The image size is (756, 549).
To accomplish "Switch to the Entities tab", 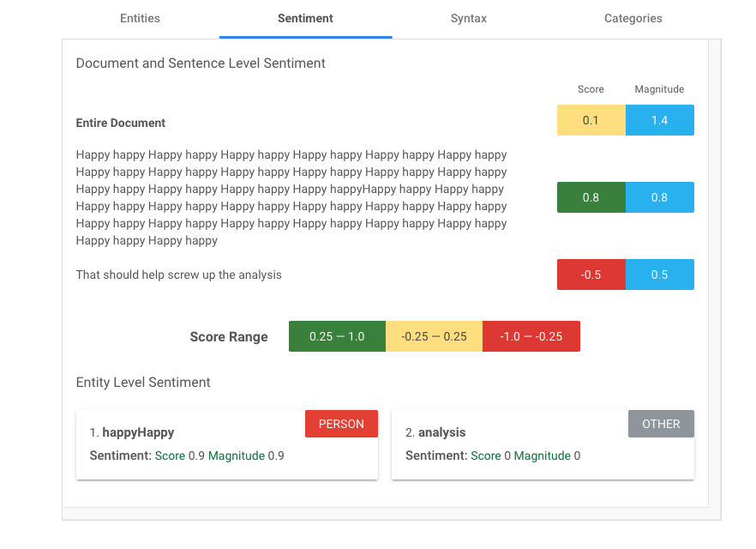I will tap(140, 18).
